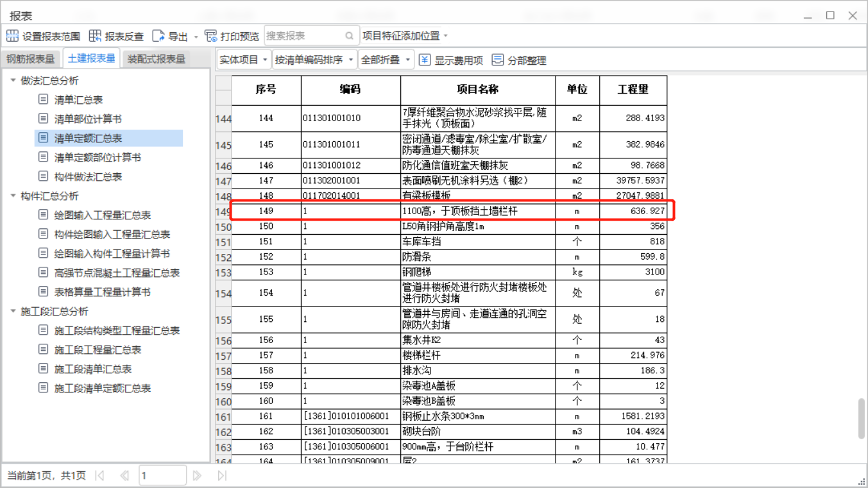Click the 设置报表范围 grid icon
Viewport: 868px width, 488px height.
(x=12, y=36)
